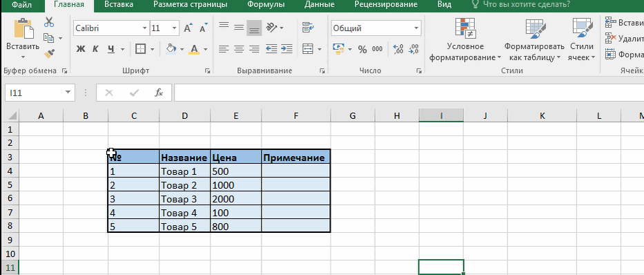The width and height of the screenshot is (644, 275).
Task: Select row 9 header
Action: point(10,239)
